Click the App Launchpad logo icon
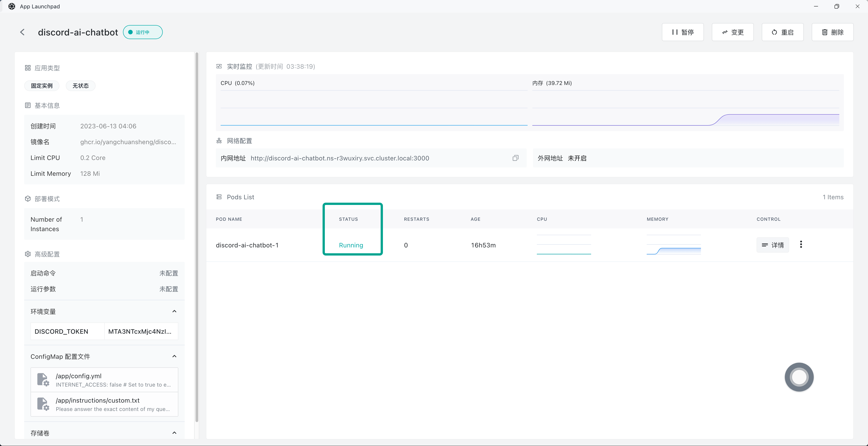The height and width of the screenshot is (446, 868). pyautogui.click(x=12, y=6)
